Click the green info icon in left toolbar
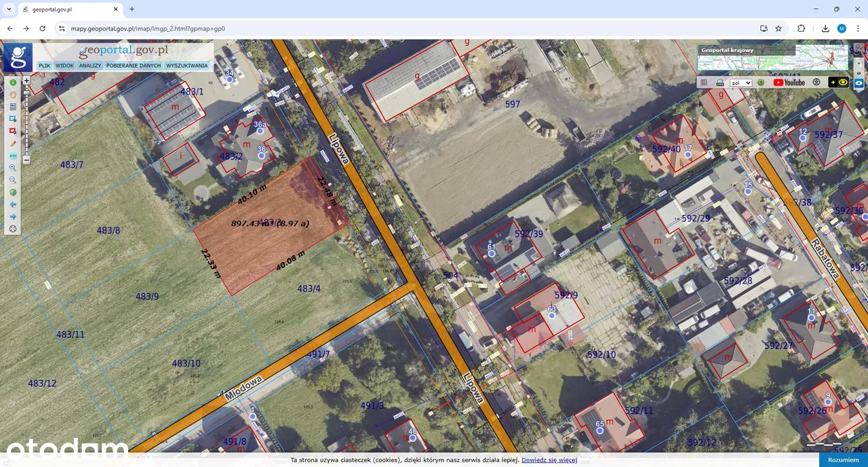The height and width of the screenshot is (467, 868). click(x=13, y=82)
